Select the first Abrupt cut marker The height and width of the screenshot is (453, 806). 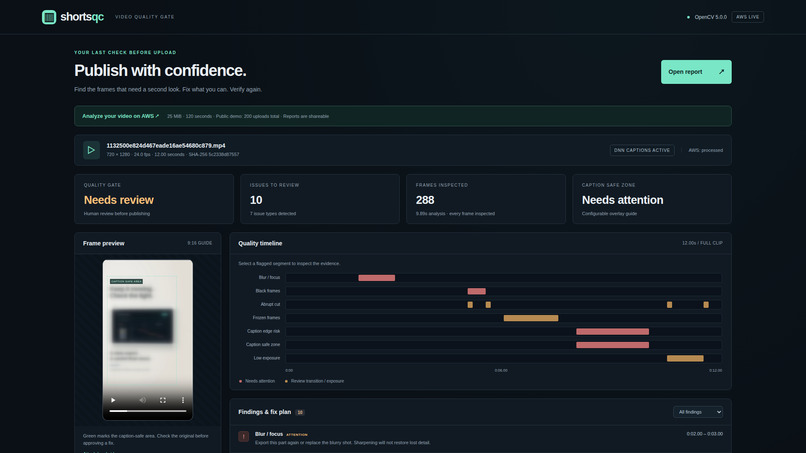point(470,305)
